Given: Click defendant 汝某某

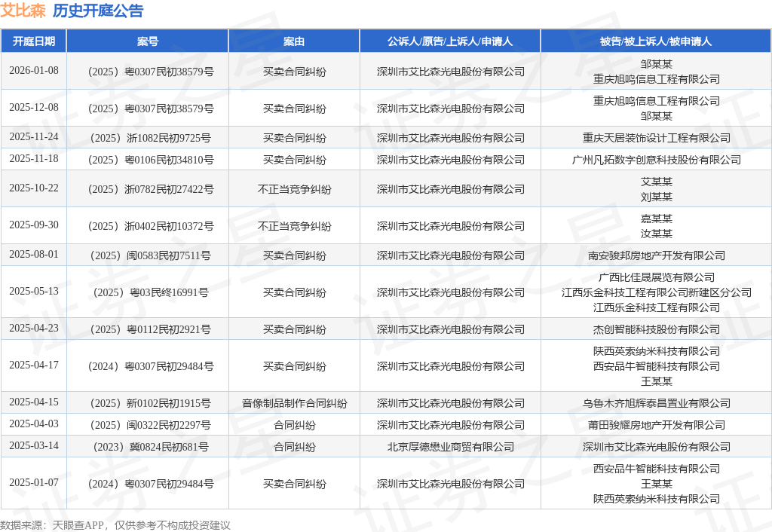Looking at the screenshot, I should tap(657, 234).
